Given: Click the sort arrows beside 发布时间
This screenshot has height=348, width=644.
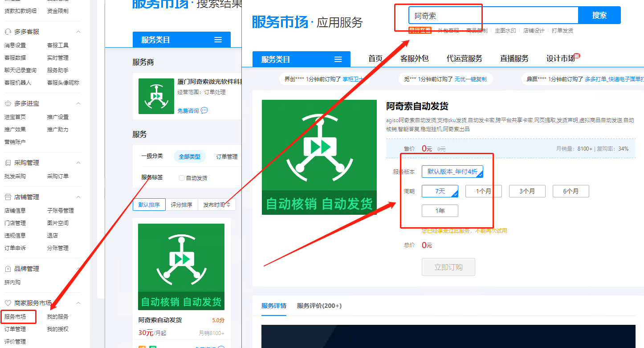Looking at the screenshot, I should click(x=228, y=205).
